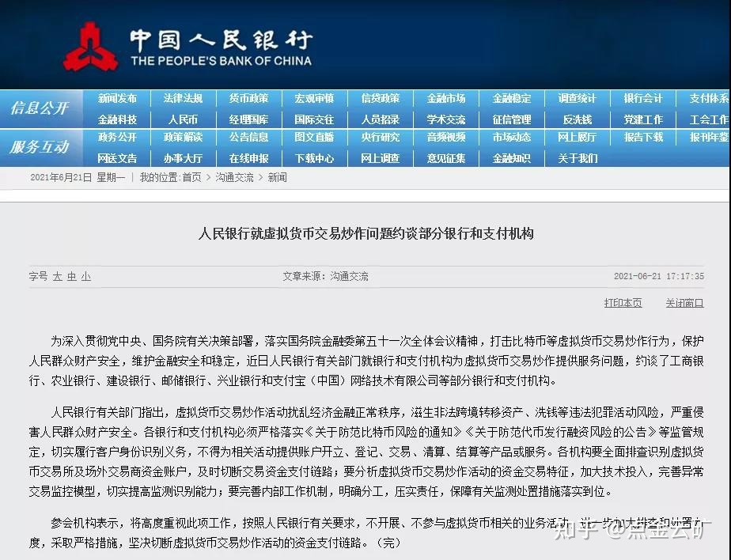Image resolution: width=731 pixels, height=560 pixels.
Task: Open the 报告下载 menu item
Action: [643, 137]
